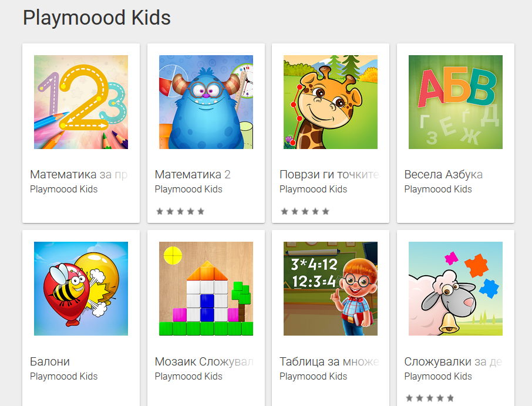Open the sheep puzzle app icon
Screen dimensions: 532x406
[x=455, y=289]
